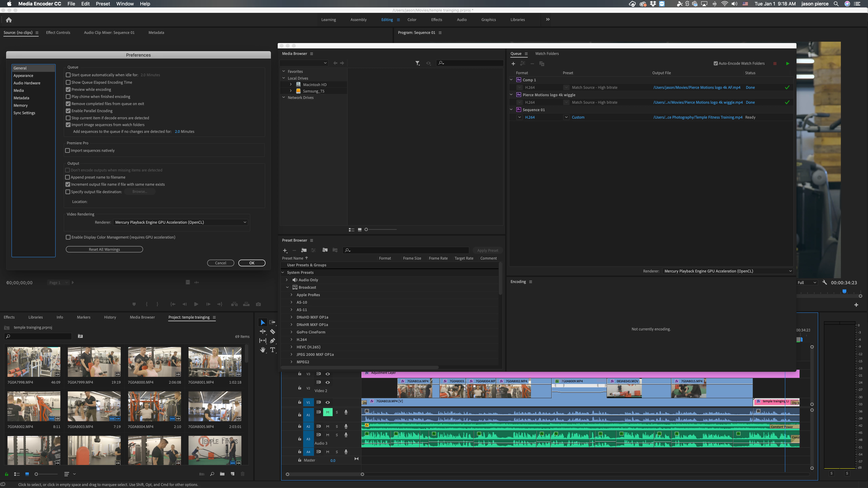Click the Add Source plus icon in Queue
This screenshot has height=488, width=868.
point(513,64)
